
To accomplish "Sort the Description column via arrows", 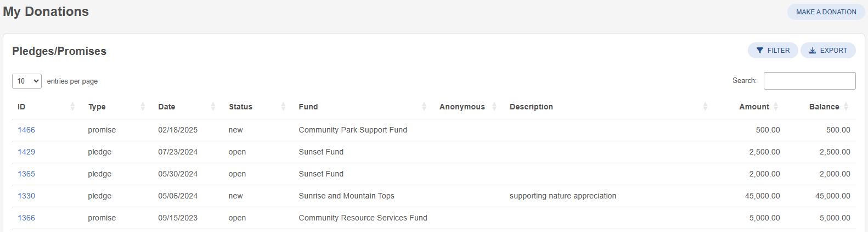I will [705, 107].
